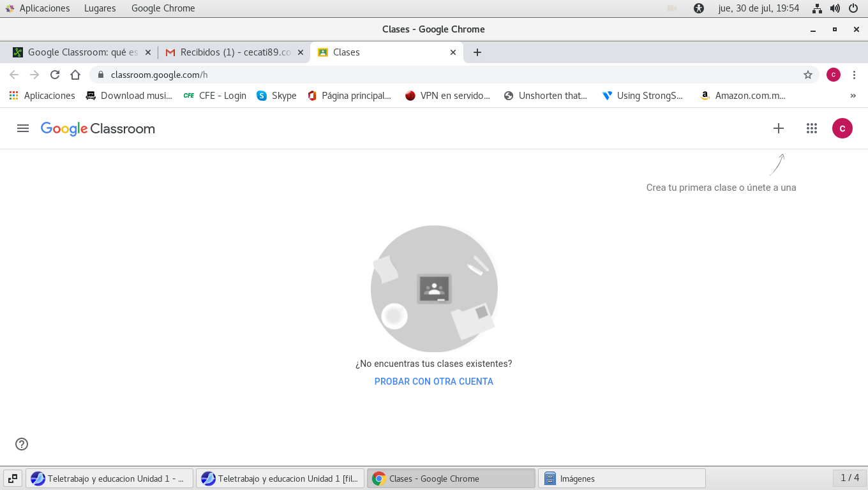Open a new Chrome tab
The width and height of the screenshot is (868, 490).
point(477,52)
